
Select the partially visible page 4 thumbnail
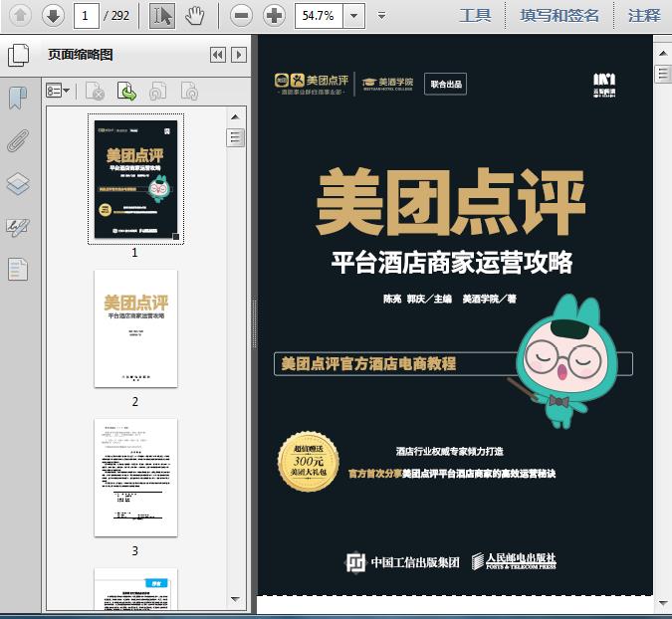click(135, 589)
